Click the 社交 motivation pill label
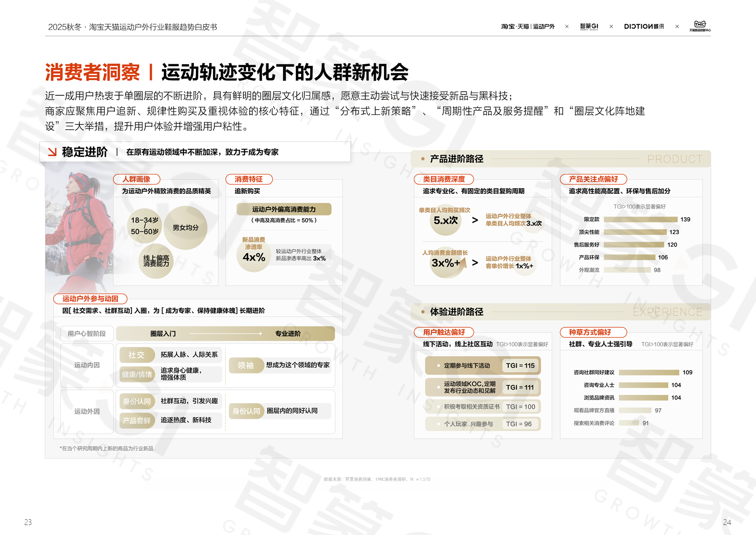The image size is (756, 535). (136, 355)
